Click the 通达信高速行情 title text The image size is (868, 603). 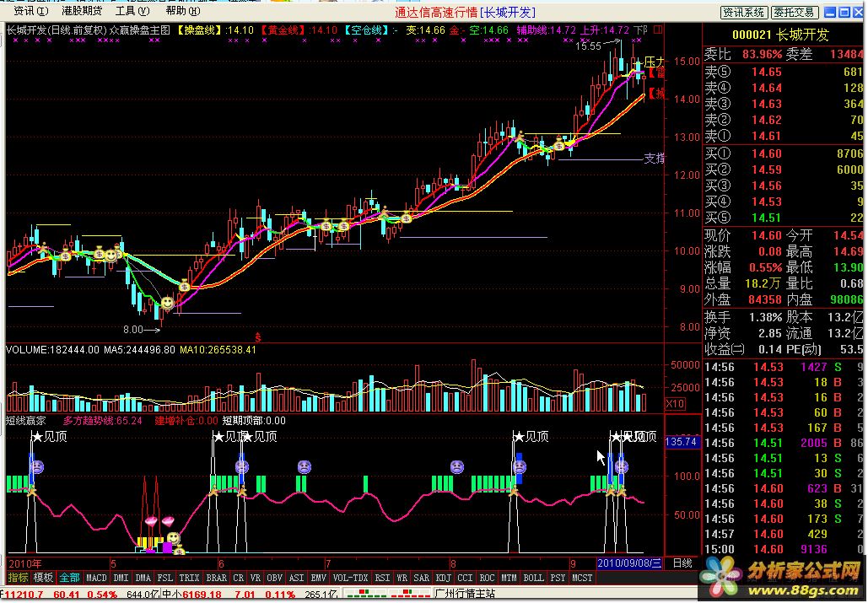click(x=437, y=12)
